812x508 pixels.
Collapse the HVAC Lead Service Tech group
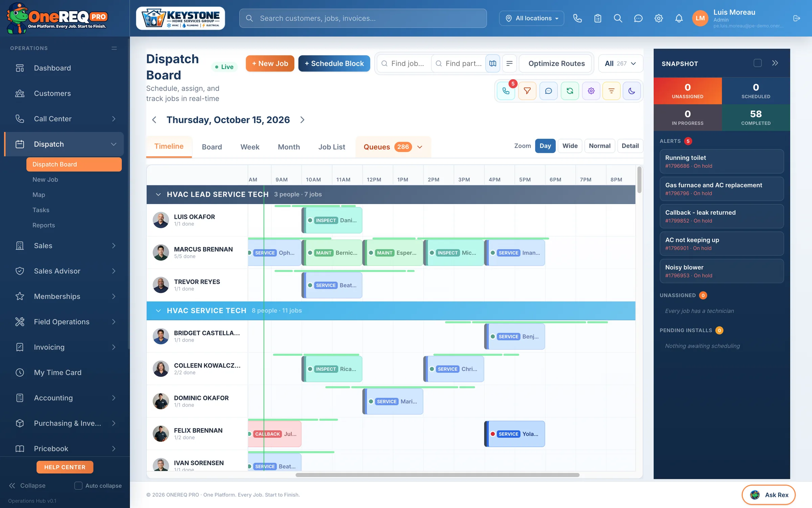[x=158, y=194]
